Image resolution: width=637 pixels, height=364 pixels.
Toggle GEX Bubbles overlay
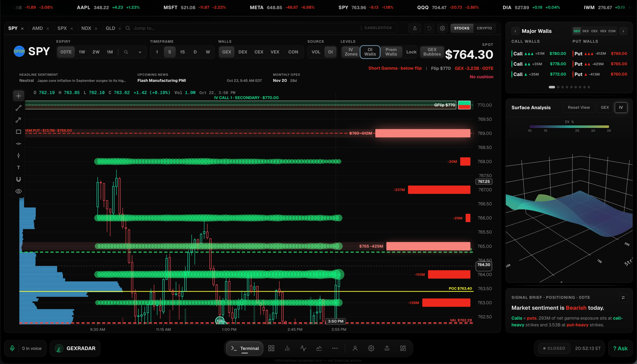(x=432, y=52)
